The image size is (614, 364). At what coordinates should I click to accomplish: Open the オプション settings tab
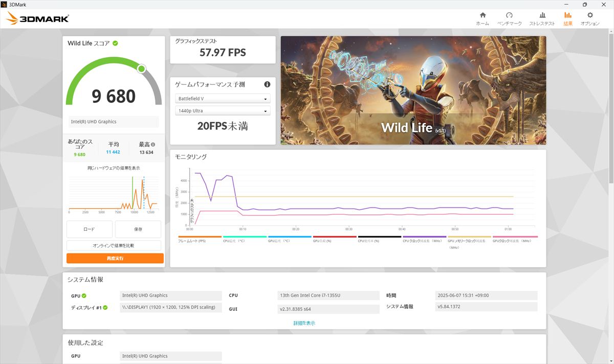[x=590, y=18]
